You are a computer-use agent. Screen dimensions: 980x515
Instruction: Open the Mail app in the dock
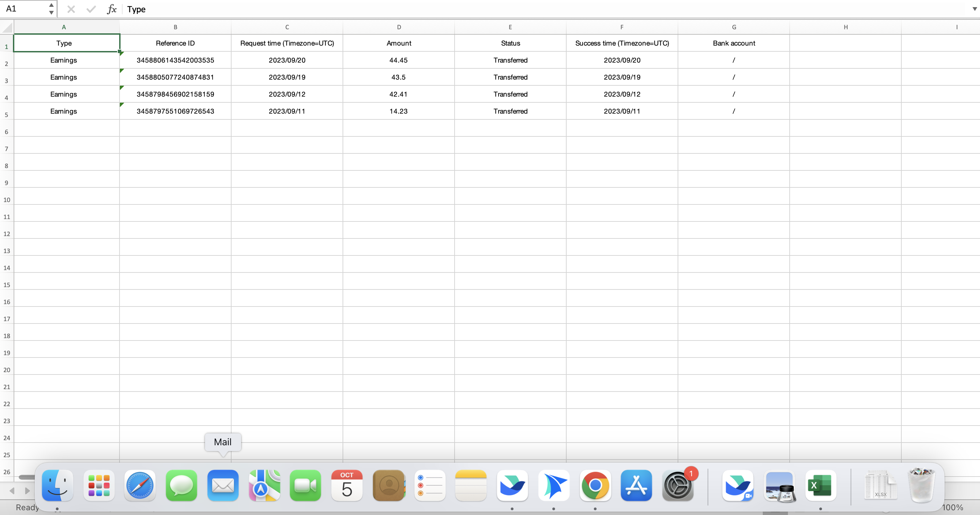click(223, 485)
